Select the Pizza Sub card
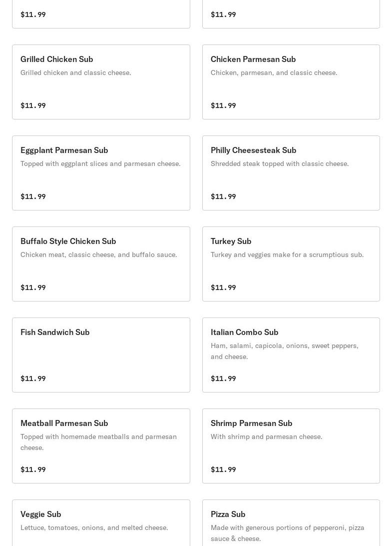The image size is (392, 546). [x=291, y=522]
